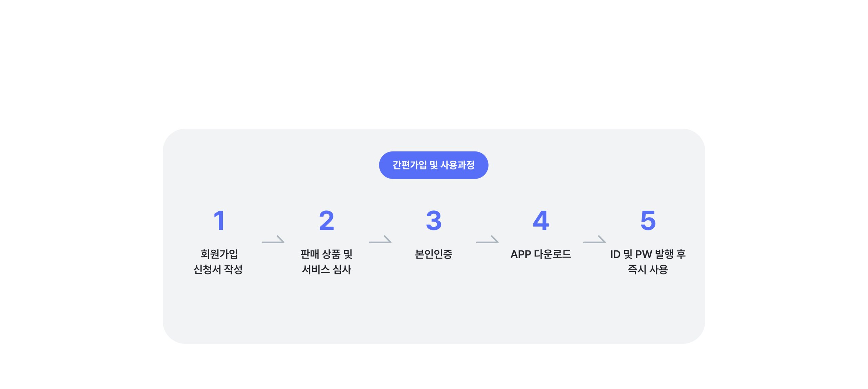This screenshot has height=389, width=868.
Task: Click the arrow between steps 2 and 3
Action: pyautogui.click(x=380, y=240)
